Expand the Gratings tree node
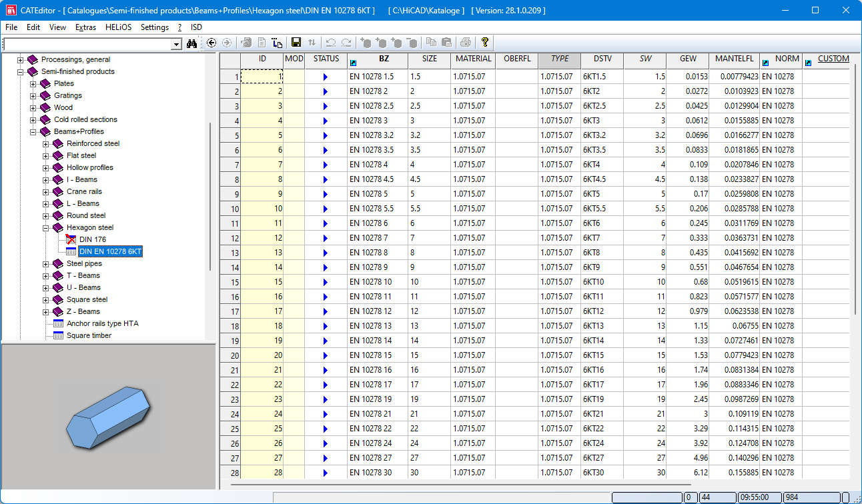The height and width of the screenshot is (504, 862). pos(33,95)
